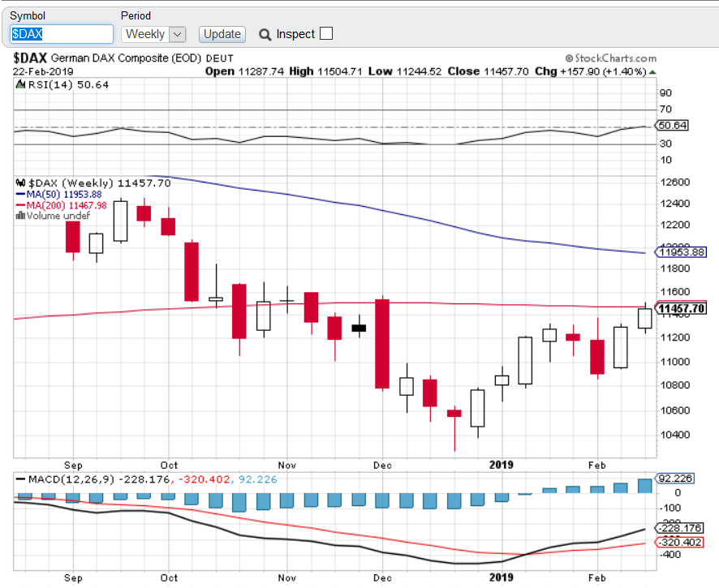Click the Volume legend bar icon
Image resolution: width=719 pixels, height=588 pixels.
click(19, 216)
